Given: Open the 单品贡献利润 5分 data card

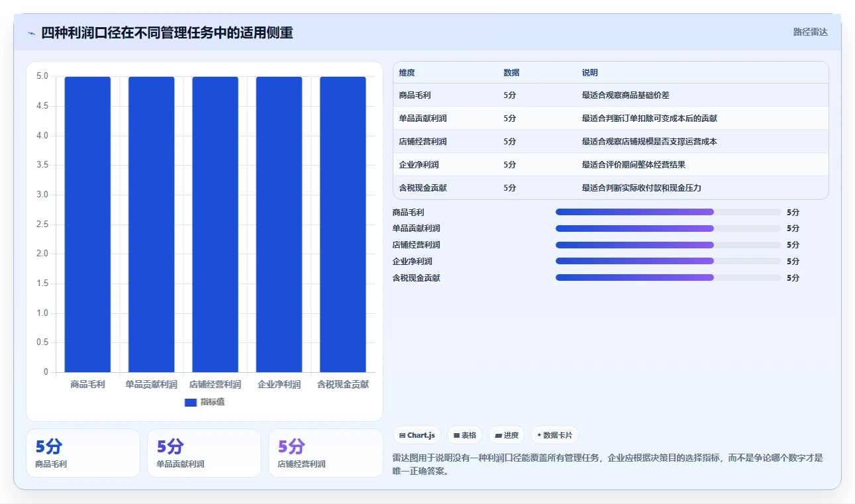Looking at the screenshot, I should click(205, 453).
